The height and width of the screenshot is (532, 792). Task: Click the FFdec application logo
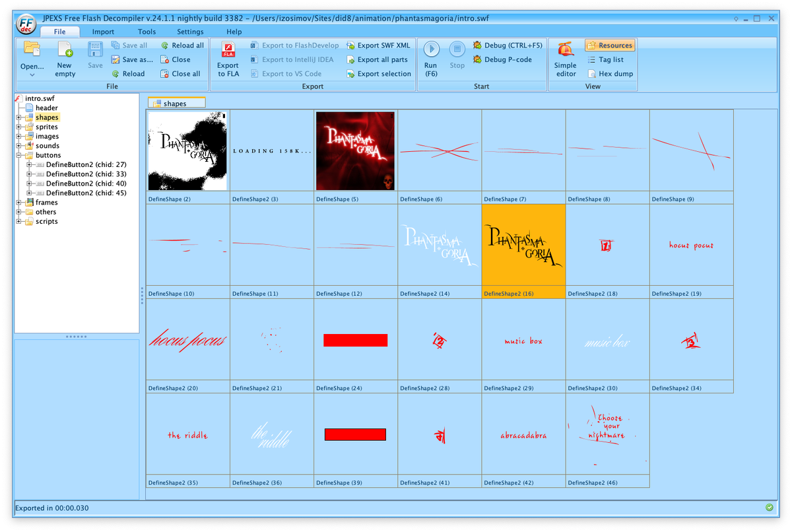click(26, 24)
